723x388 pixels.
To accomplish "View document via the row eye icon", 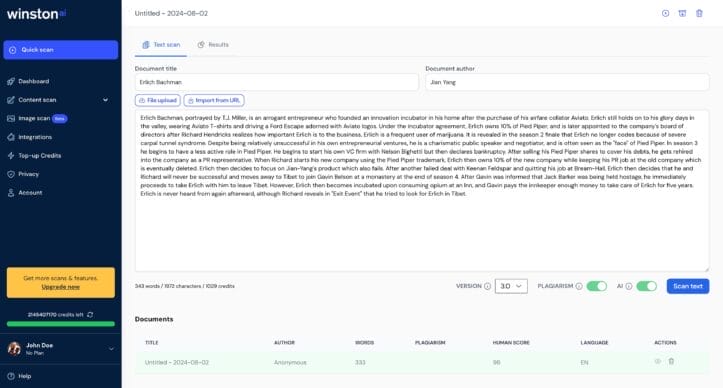I will (658, 362).
